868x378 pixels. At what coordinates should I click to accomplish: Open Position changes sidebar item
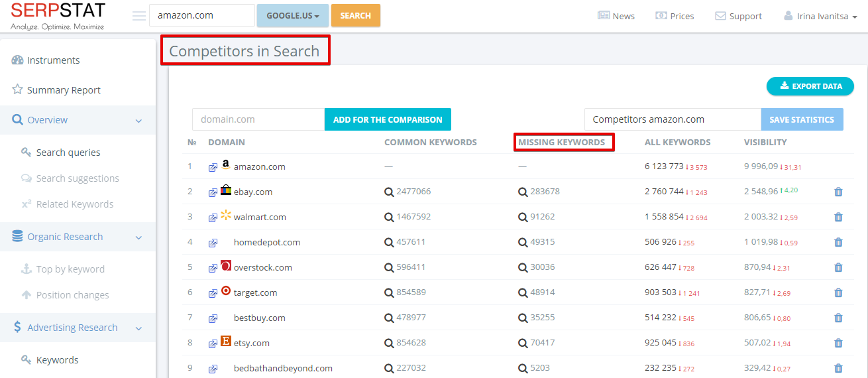point(65,295)
